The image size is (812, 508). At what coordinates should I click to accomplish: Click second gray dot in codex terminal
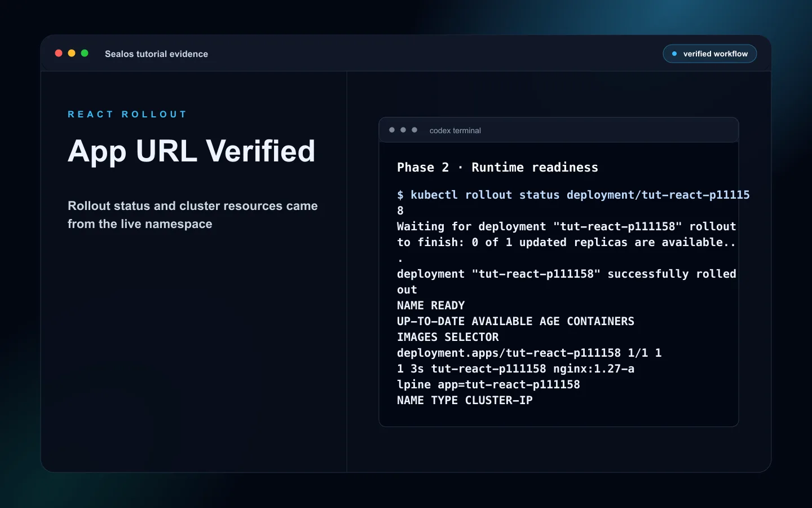(x=403, y=130)
